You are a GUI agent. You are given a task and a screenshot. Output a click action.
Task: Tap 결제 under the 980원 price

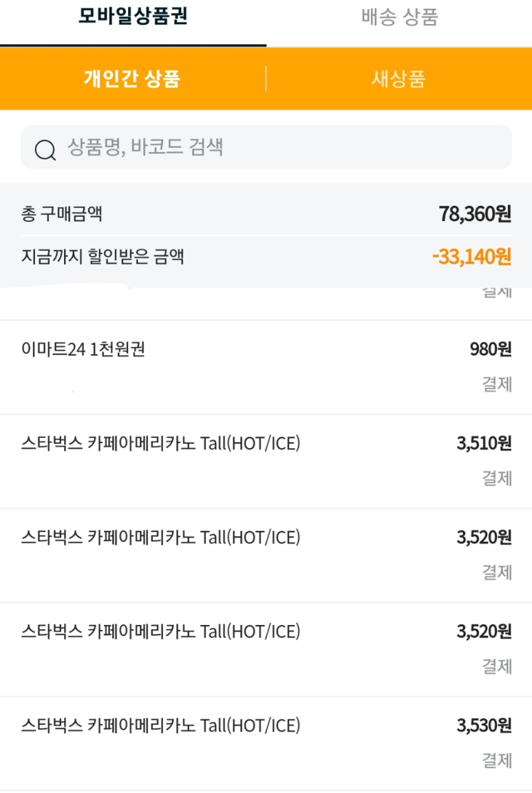tap(497, 384)
